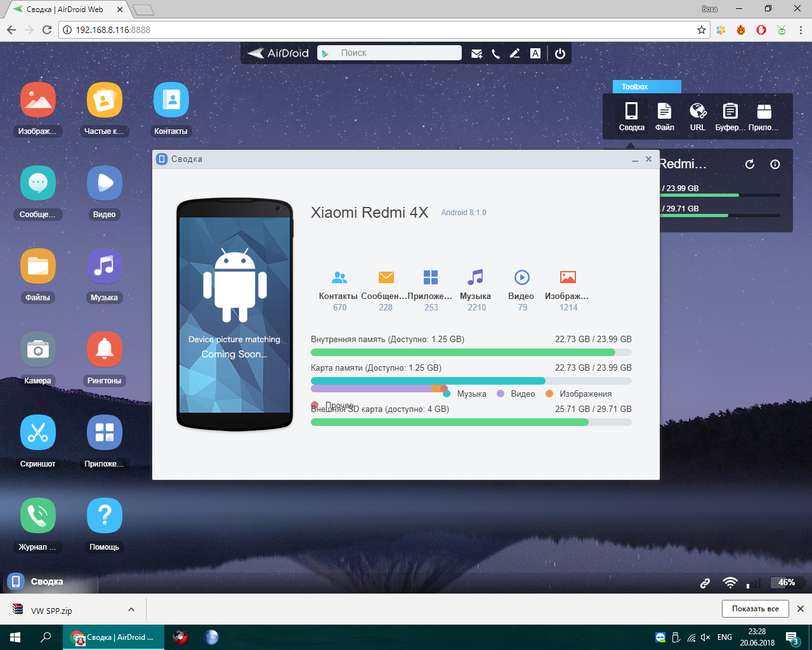The image size is (812, 650).
Task: Close the Сводка window
Action: click(648, 159)
